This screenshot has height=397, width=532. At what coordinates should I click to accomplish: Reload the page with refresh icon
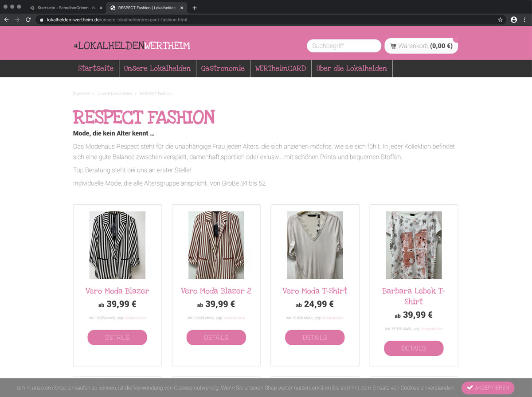click(28, 20)
